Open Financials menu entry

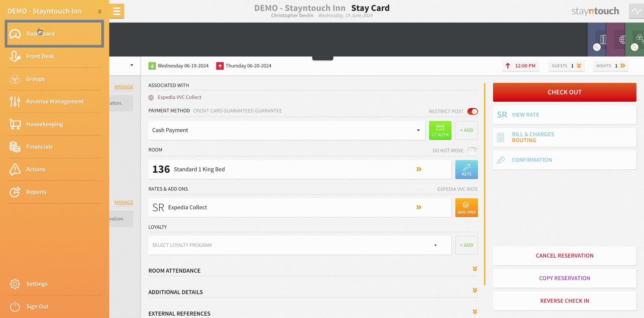[54, 147]
